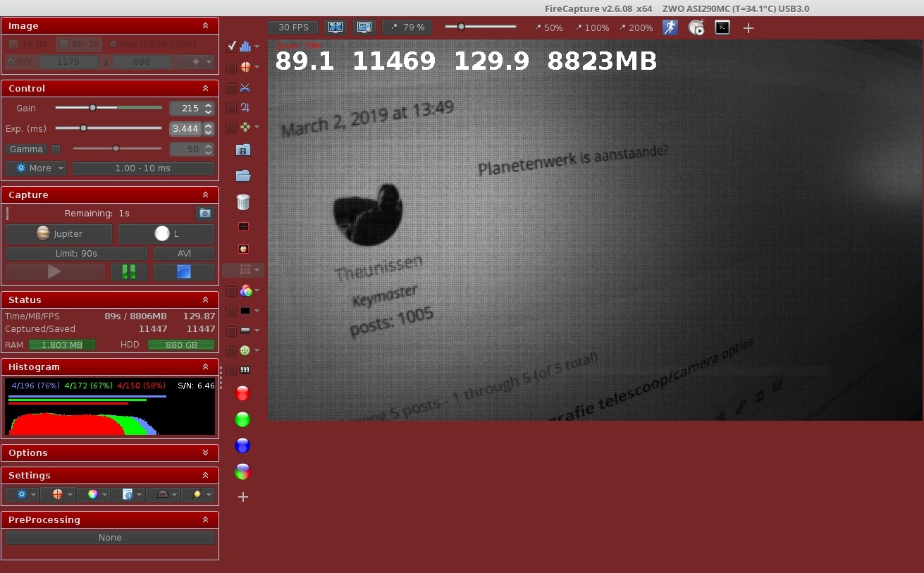924x573 pixels.
Task: Open the More dropdown in Control panel
Action: 36,168
